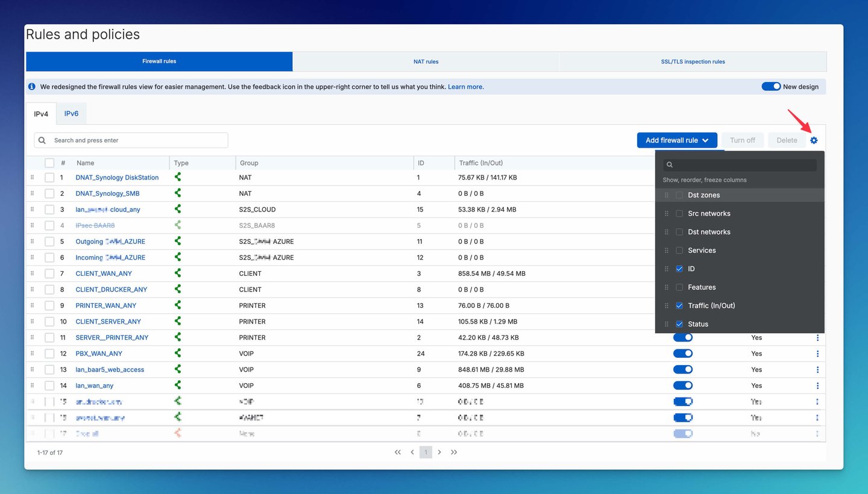Click the search magnifier icon in rule search

[x=42, y=140]
